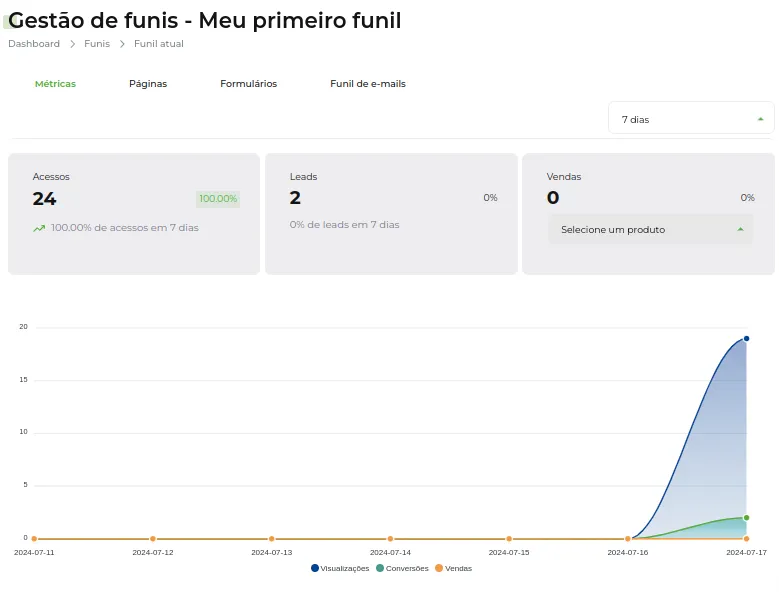The image size is (779, 597).
Task: Click the chevron after Dashboard breadcrumb
Action: pos(73,44)
